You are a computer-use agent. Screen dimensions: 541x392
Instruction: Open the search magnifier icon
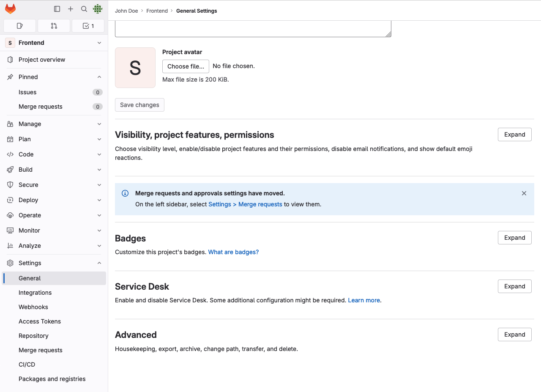[x=84, y=9]
